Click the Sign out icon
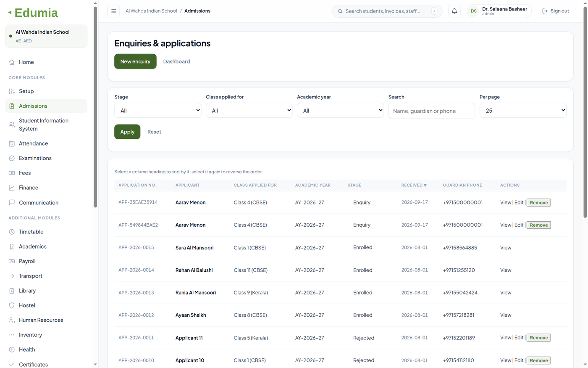588x368 pixels. [545, 11]
